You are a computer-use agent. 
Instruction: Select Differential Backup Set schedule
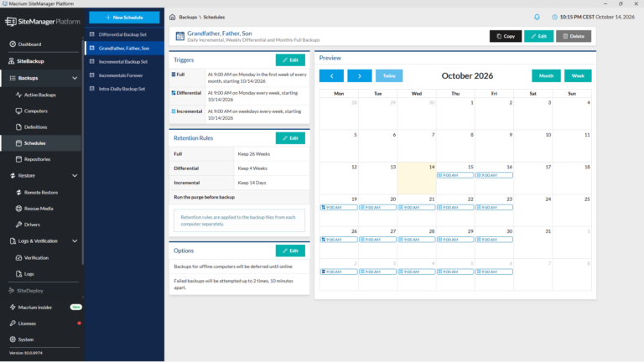tap(124, 34)
